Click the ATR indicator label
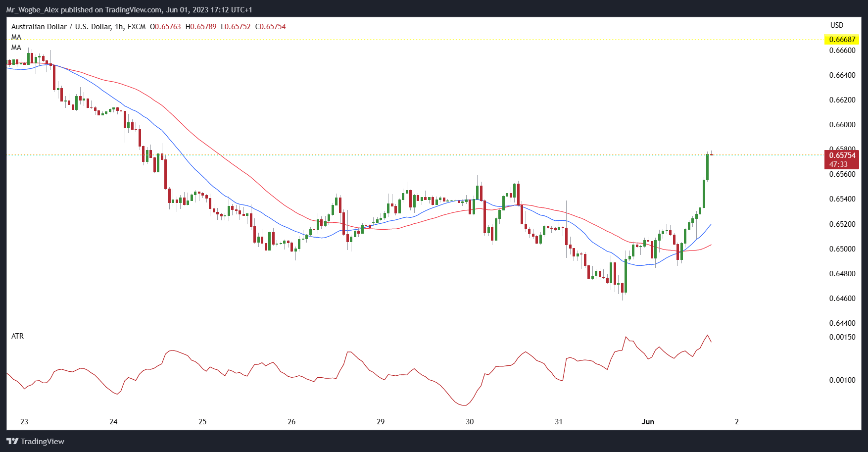Screen dimensions: 868x452 17,336
